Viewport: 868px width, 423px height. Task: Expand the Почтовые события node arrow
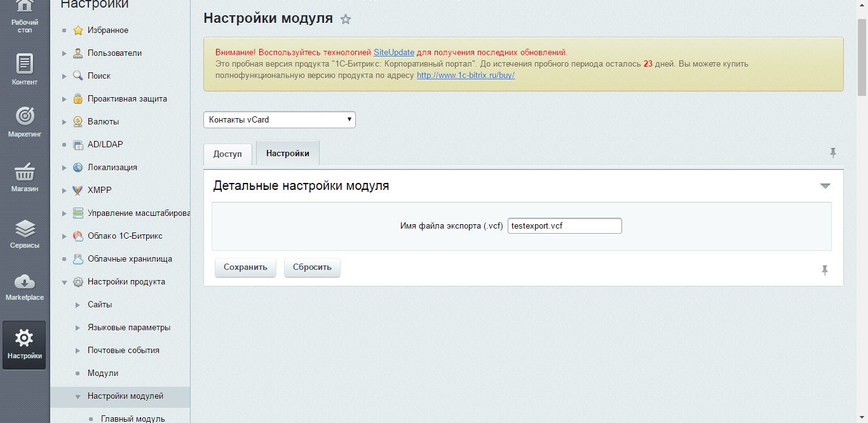pos(78,351)
